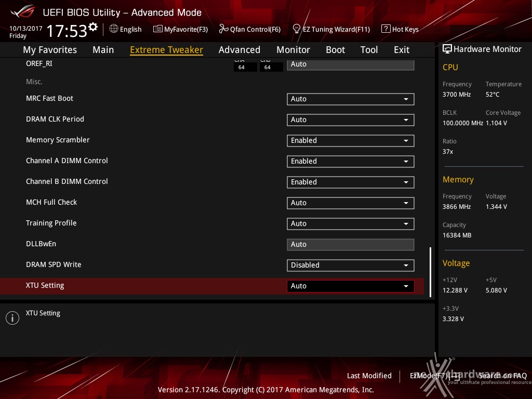532x399 pixels.
Task: Open the MRC Fast Boot dropdown
Action: (351, 99)
